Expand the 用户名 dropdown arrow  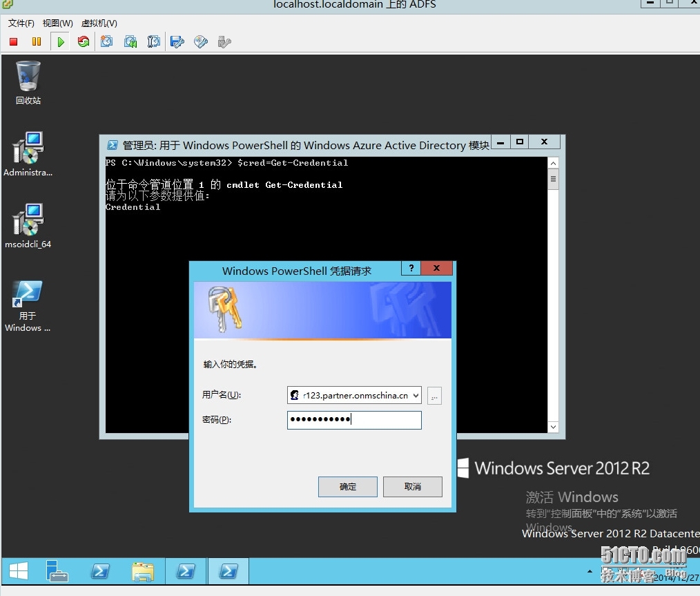[x=416, y=396]
